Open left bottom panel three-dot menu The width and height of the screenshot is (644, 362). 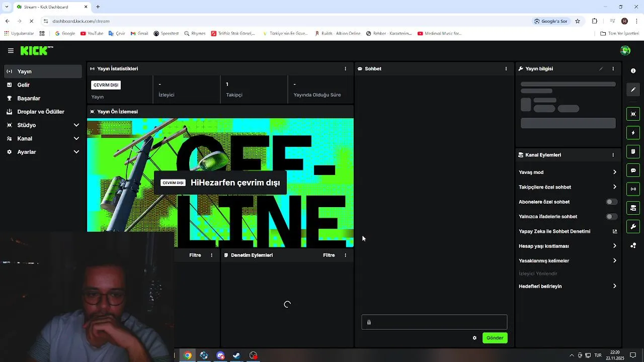point(211,255)
